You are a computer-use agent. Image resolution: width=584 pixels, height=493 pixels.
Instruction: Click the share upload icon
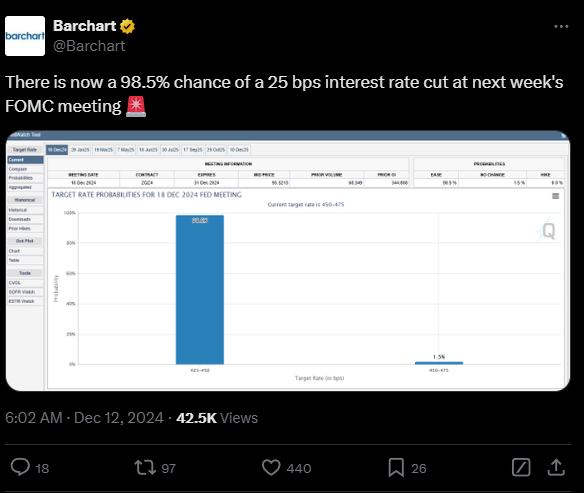coord(556,467)
